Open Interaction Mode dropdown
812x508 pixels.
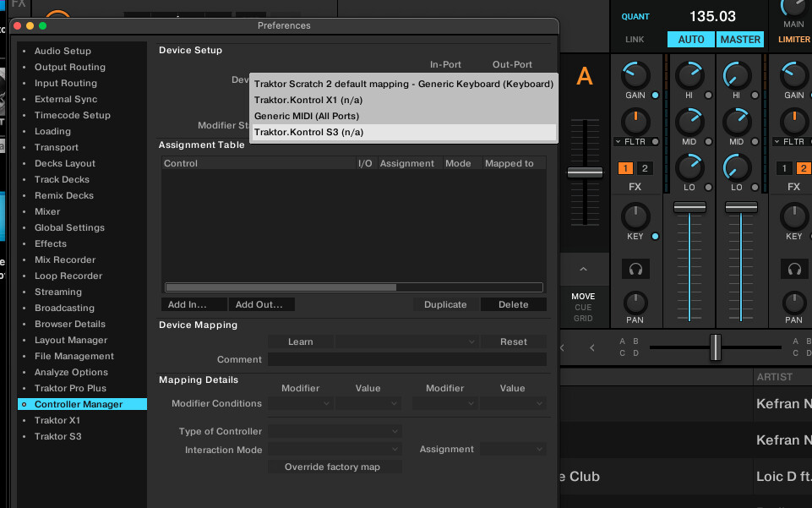click(335, 450)
